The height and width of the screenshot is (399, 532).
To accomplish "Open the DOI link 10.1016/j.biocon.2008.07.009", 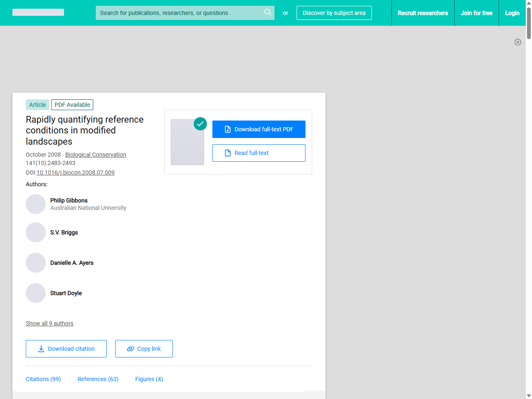I will (x=76, y=172).
